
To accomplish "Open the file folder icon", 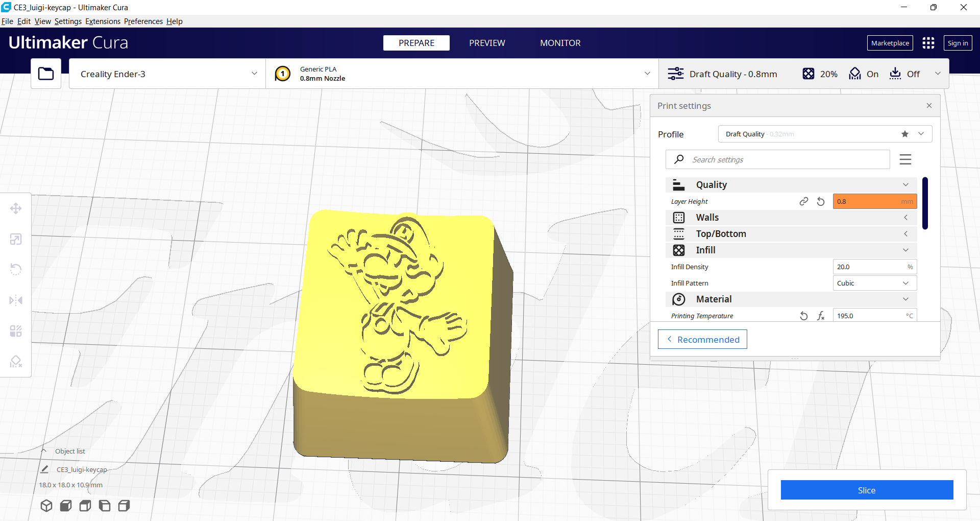I will click(46, 74).
